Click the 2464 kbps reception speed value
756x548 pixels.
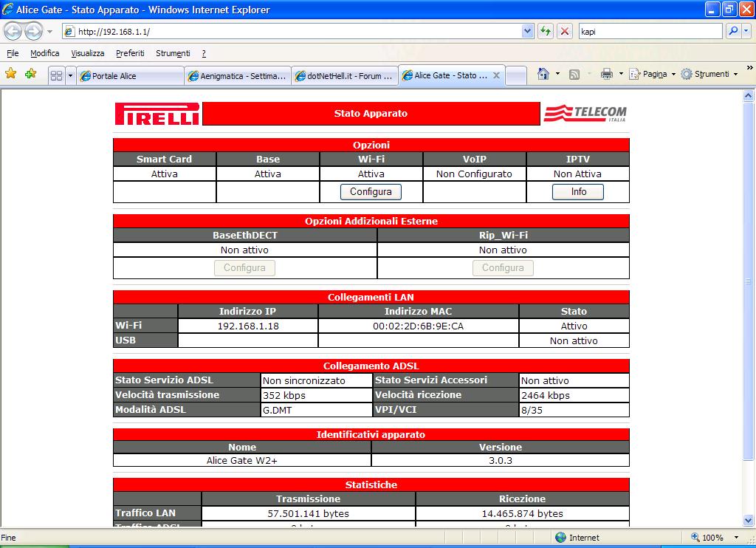point(546,396)
